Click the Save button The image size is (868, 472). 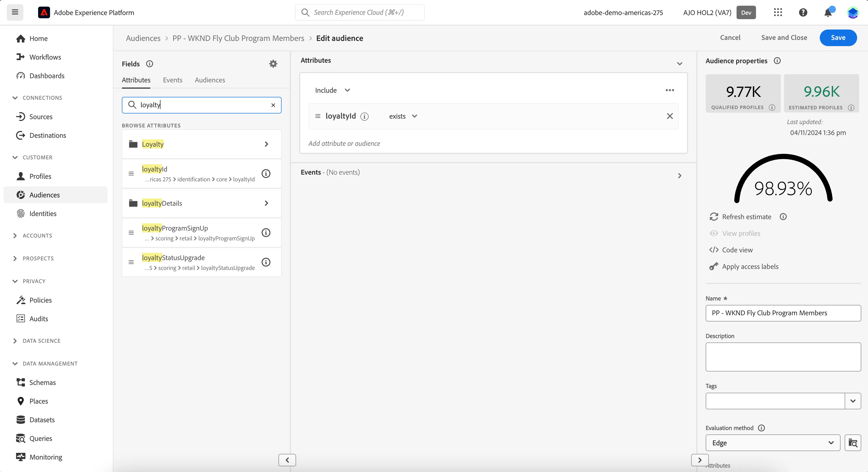tap(838, 38)
